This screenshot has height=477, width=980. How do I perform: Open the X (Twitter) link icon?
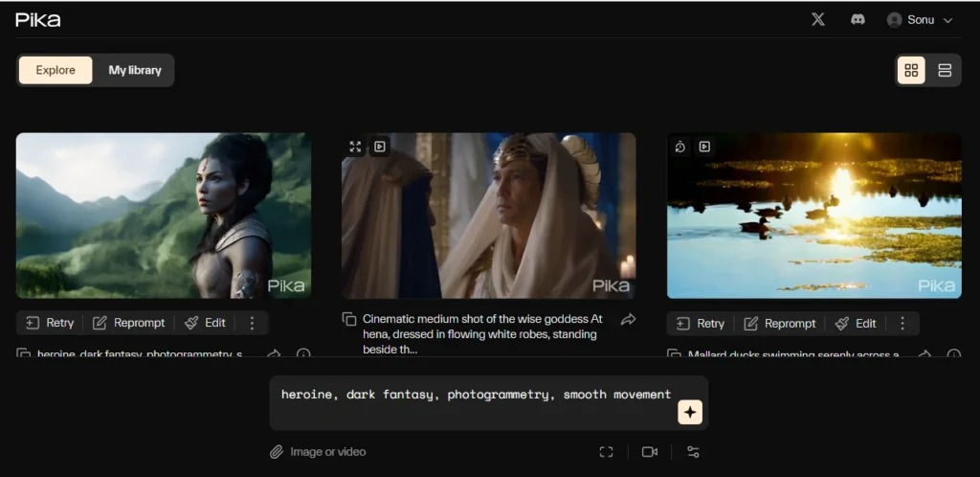(817, 19)
